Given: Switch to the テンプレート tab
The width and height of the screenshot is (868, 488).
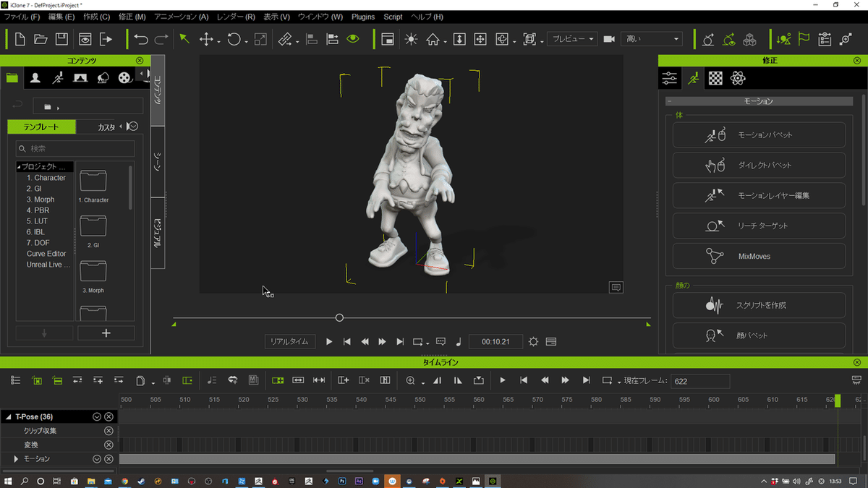Looking at the screenshot, I should point(41,127).
